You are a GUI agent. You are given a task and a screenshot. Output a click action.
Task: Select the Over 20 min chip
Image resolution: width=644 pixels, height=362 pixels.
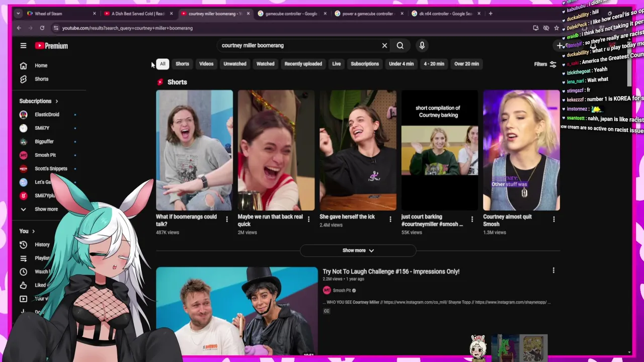point(466,64)
